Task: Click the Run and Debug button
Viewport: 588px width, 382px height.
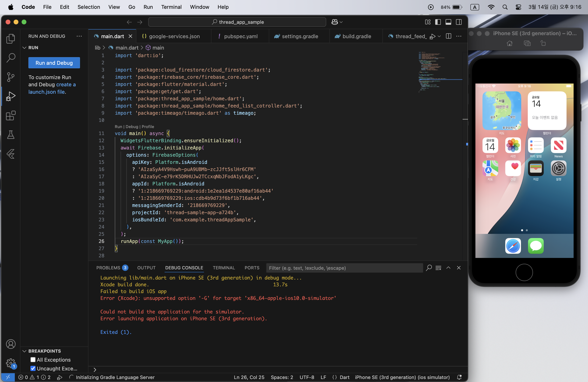Action: coord(54,63)
